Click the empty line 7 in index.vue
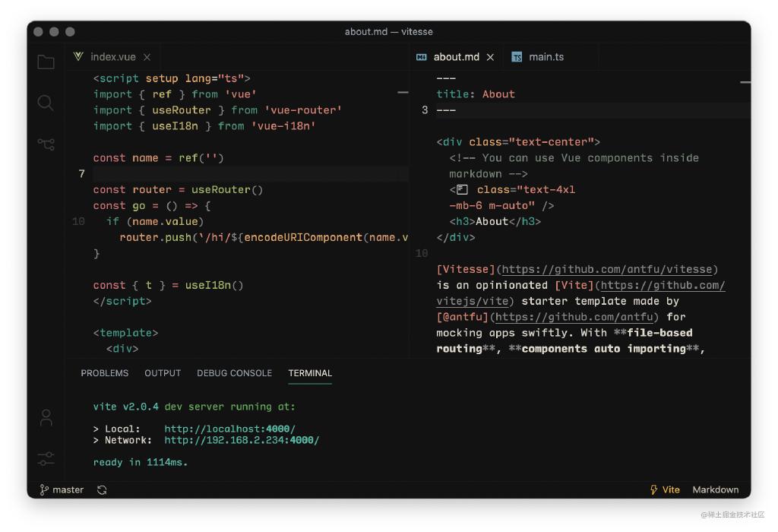Image resolution: width=778 pixels, height=532 pixels. click(251, 174)
